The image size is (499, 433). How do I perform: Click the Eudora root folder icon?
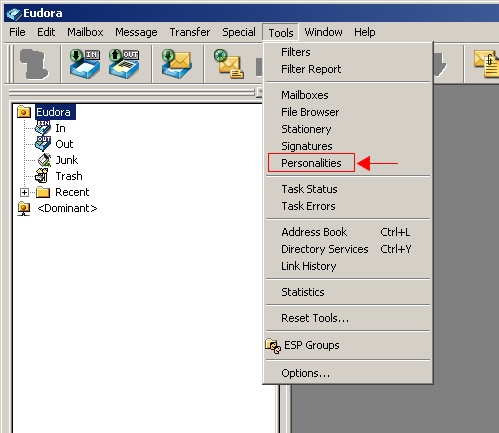pos(24,112)
